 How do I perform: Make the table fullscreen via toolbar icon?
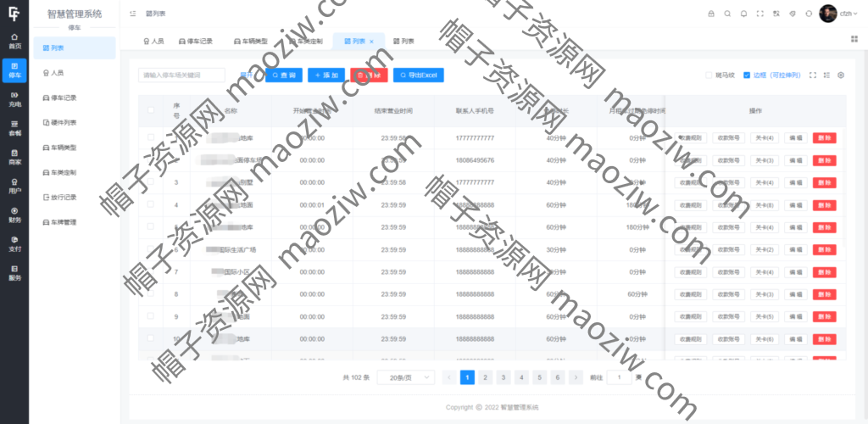pyautogui.click(x=813, y=75)
